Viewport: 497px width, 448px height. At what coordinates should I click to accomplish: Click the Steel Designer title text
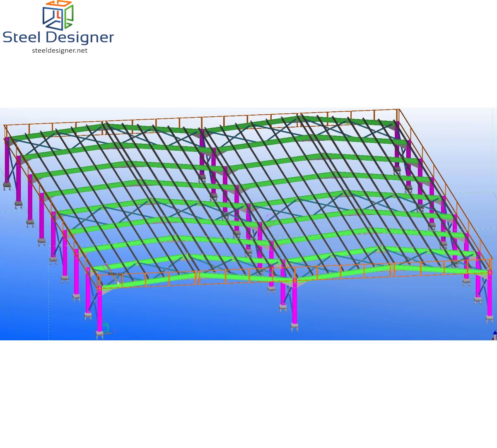(x=58, y=37)
